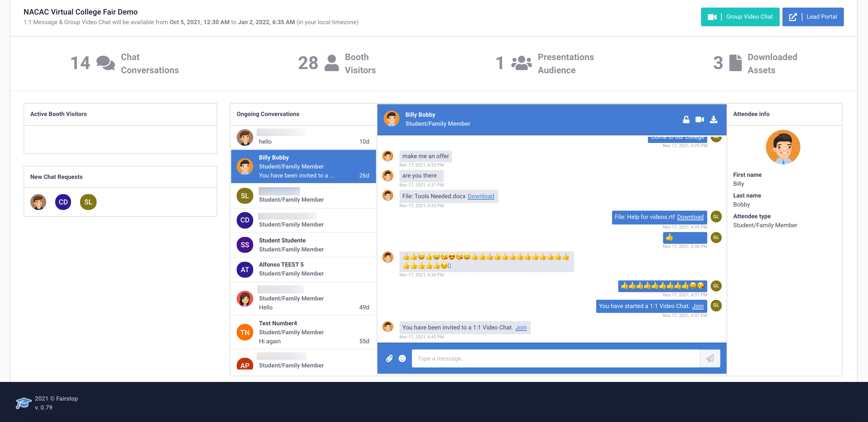Start video call via chat header camera icon
The image size is (868, 422).
700,119
